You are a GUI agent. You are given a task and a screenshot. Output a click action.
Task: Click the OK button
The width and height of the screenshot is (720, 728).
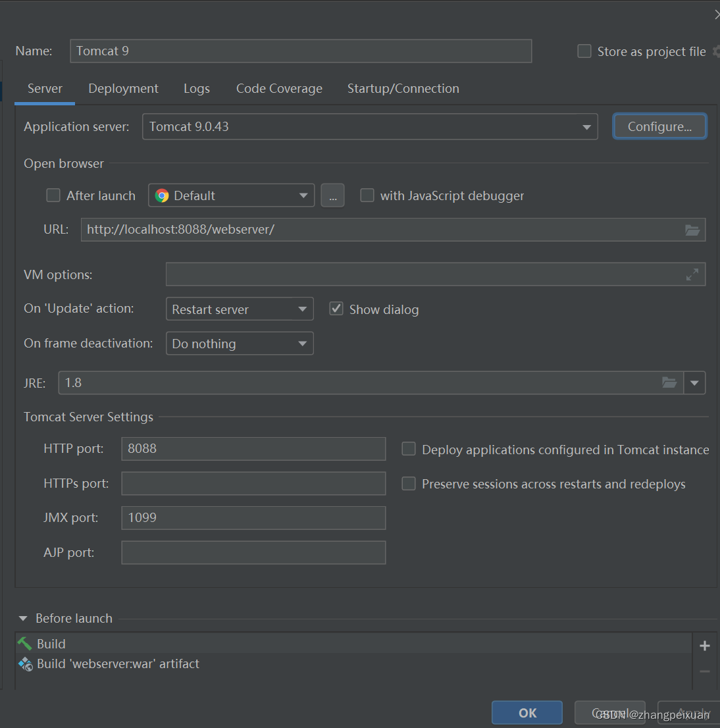click(527, 713)
